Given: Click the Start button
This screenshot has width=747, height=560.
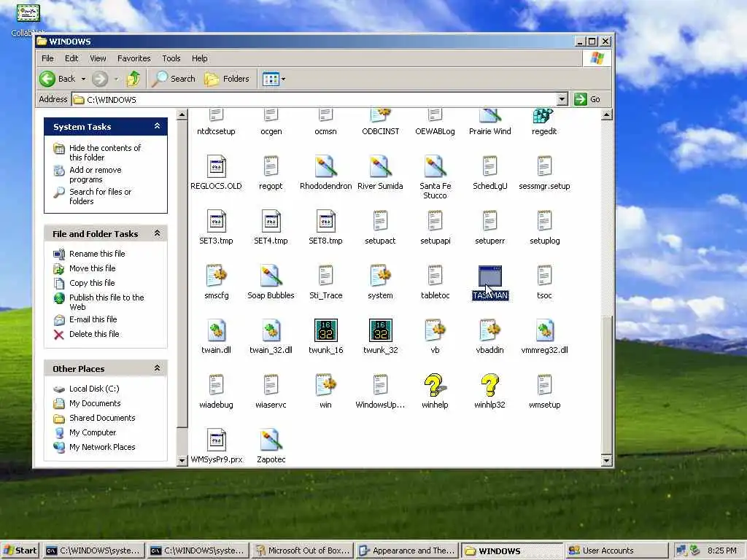Looking at the screenshot, I should (x=20, y=551).
